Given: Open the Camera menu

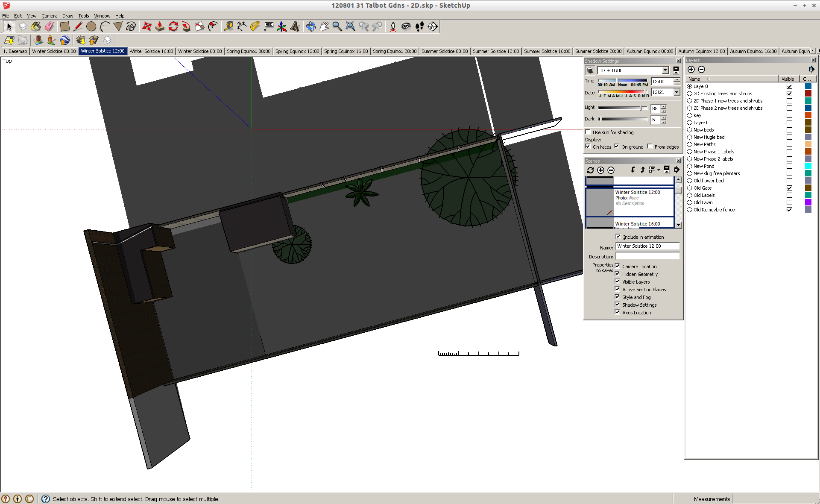Looking at the screenshot, I should click(x=49, y=16).
